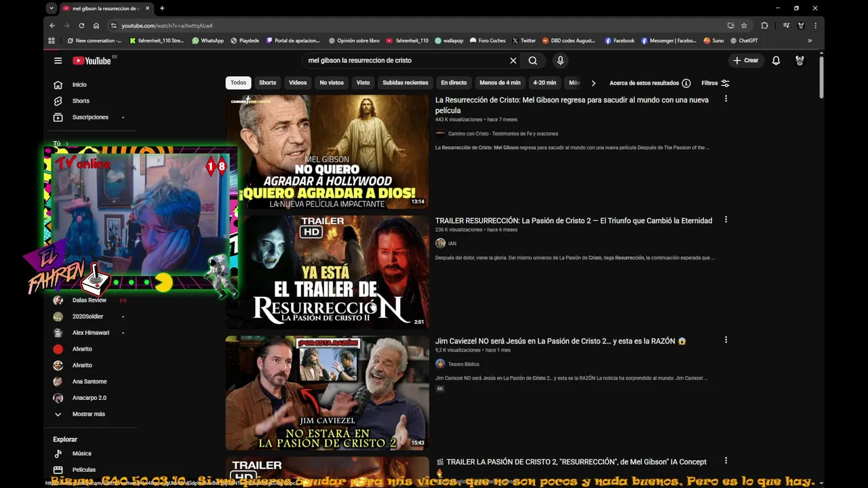868x488 pixels.
Task: Go to the YouTube home logo
Action: click(92, 60)
